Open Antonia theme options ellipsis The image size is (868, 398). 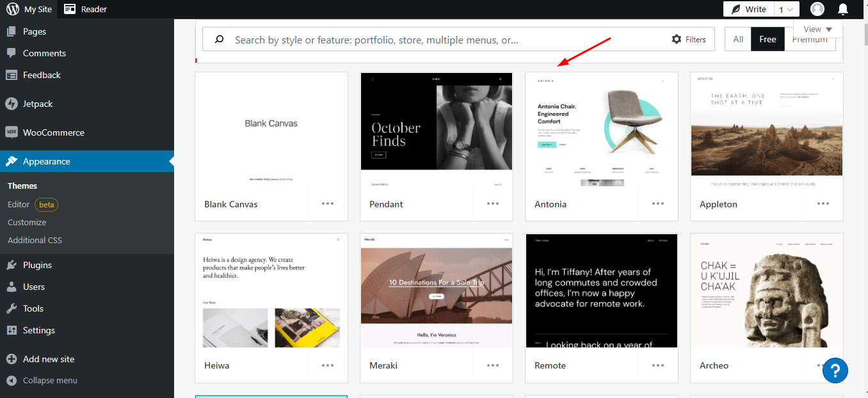[658, 204]
